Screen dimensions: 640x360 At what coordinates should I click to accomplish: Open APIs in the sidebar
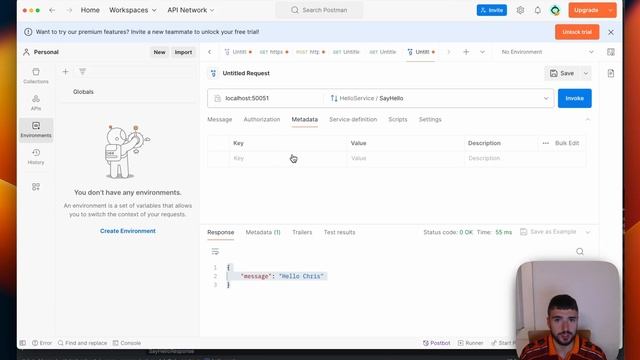coord(36,103)
